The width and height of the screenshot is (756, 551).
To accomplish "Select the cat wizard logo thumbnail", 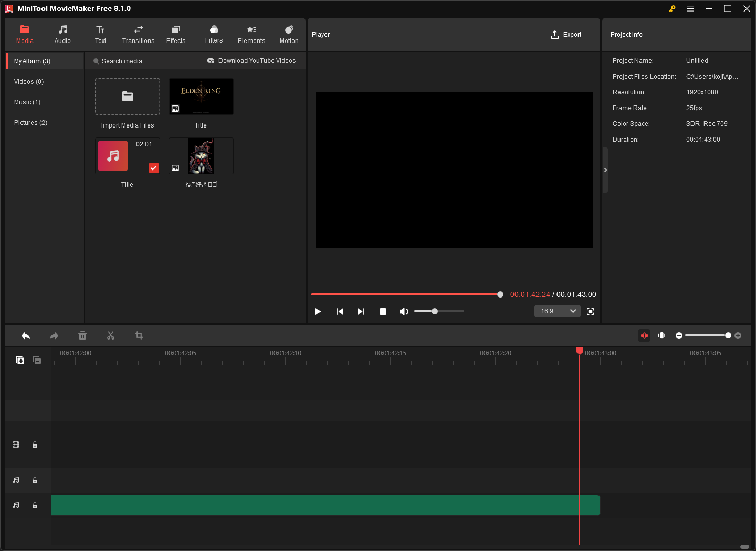I will 201,156.
